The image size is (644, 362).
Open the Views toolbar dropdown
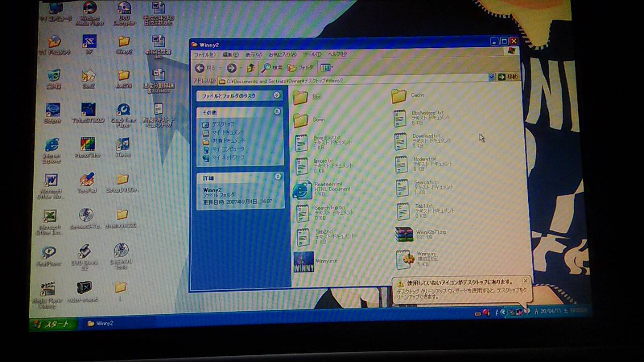click(x=327, y=67)
